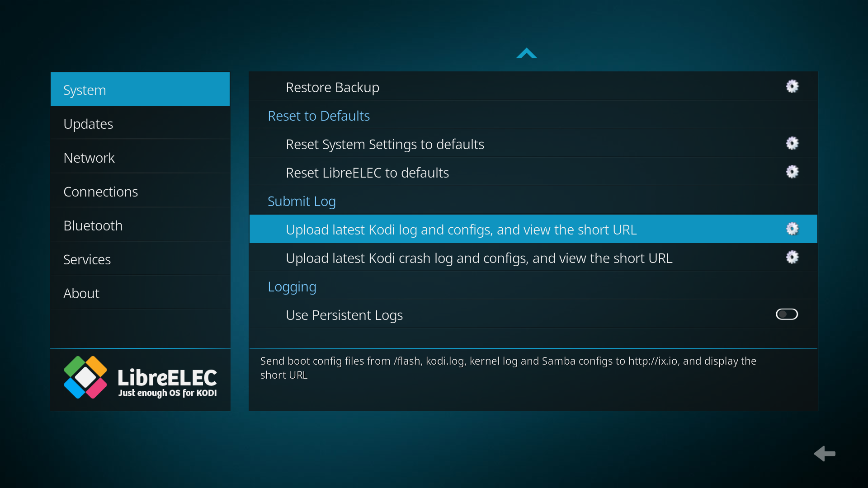Screen dimensions: 868x488
Task: Select Restore Backup option
Action: click(x=333, y=87)
